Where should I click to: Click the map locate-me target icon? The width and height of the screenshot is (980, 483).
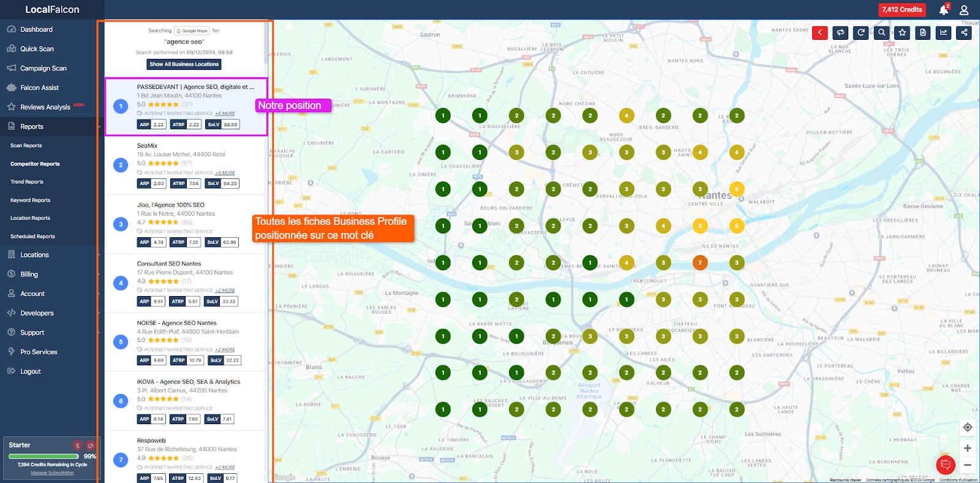(968, 427)
